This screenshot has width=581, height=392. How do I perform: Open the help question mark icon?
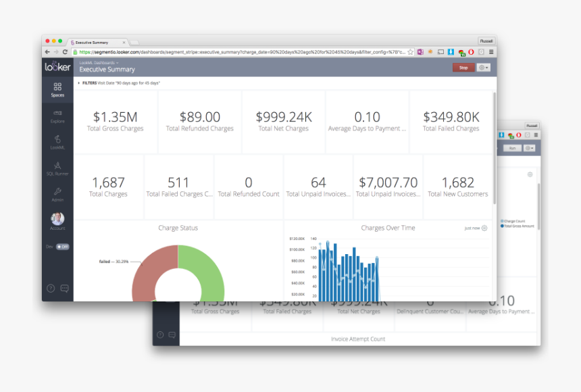pos(50,288)
